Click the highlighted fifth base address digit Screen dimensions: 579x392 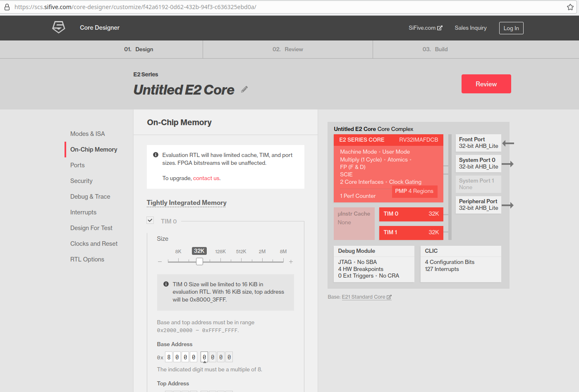click(204, 357)
